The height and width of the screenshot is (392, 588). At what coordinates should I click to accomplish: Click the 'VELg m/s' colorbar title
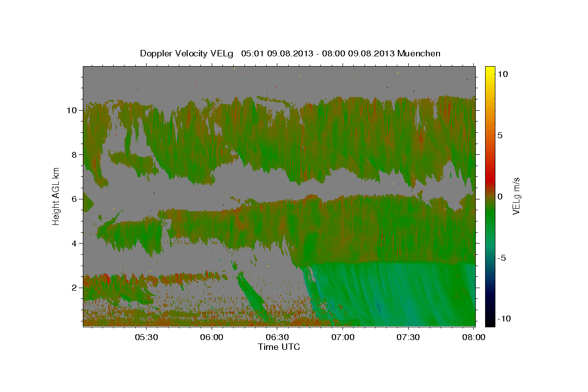pos(516,196)
